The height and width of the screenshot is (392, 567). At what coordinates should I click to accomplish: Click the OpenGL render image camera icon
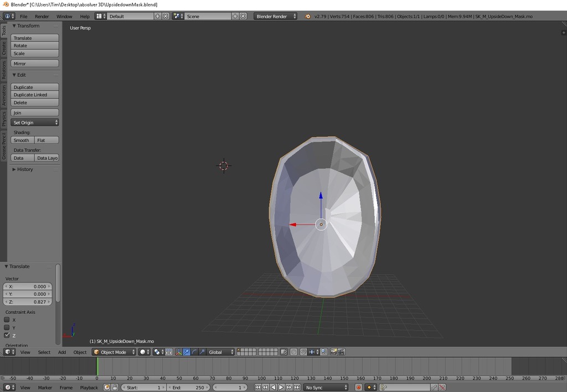(333, 352)
